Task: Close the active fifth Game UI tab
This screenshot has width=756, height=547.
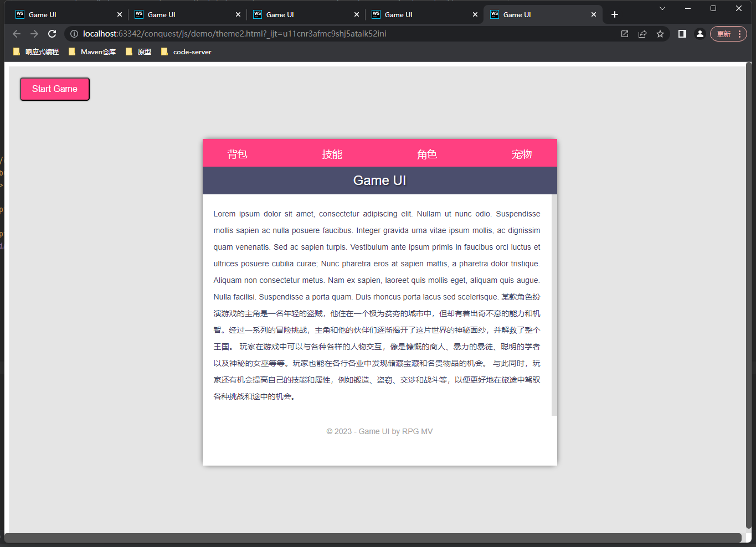Action: [594, 14]
